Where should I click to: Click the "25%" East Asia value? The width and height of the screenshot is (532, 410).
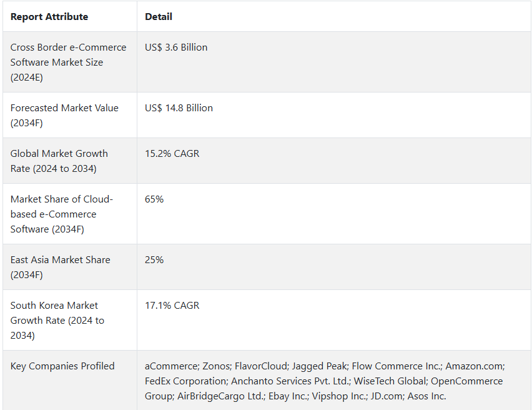click(x=154, y=260)
